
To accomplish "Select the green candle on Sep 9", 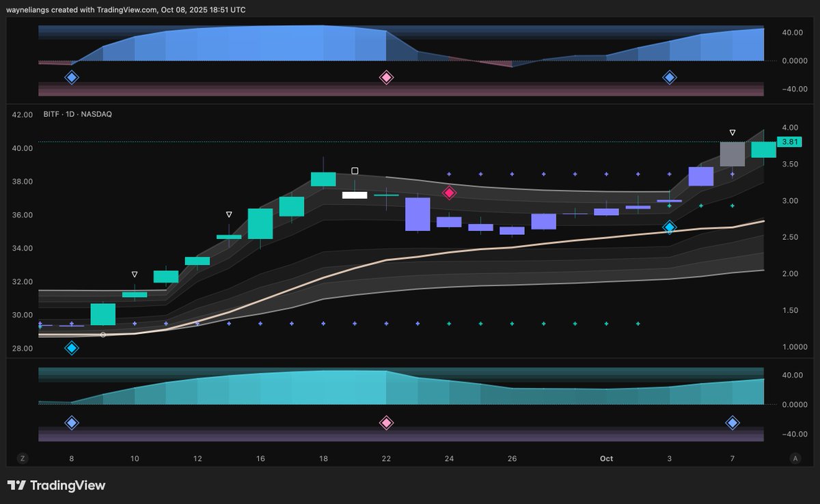I will pyautogui.click(x=103, y=315).
